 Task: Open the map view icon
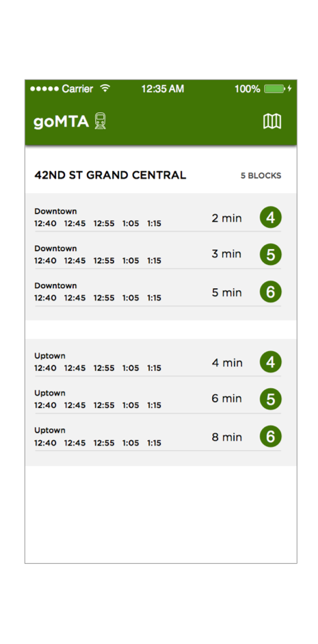point(272,122)
